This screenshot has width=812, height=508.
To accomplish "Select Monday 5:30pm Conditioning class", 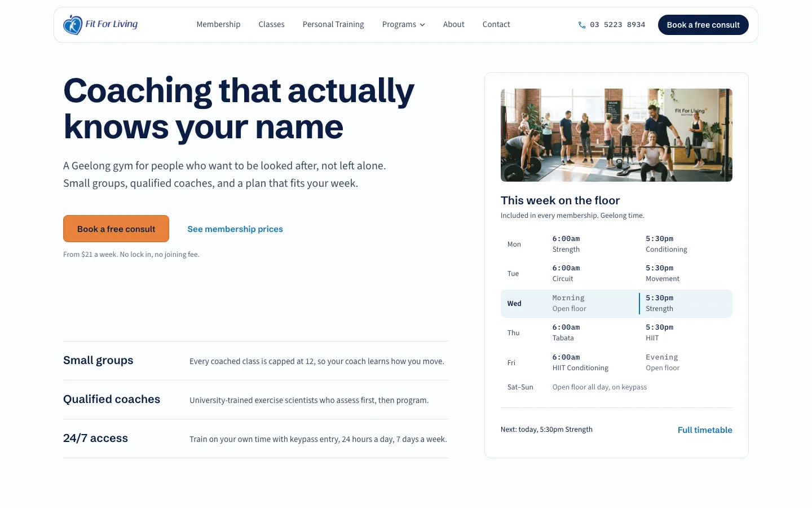I will click(x=667, y=244).
